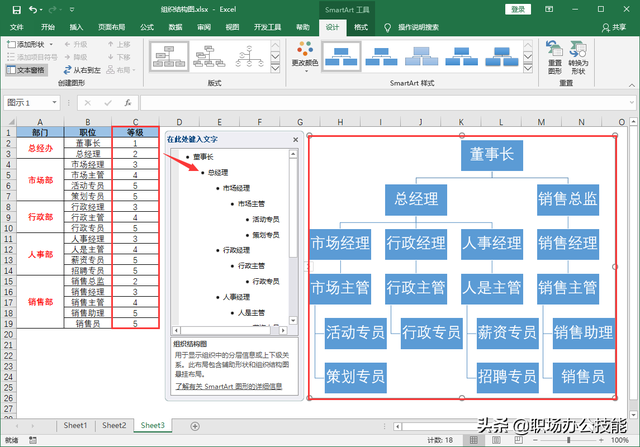The width and height of the screenshot is (640, 447).
Task: Select the second layout thumbnail in 版式
Action: pos(209,57)
